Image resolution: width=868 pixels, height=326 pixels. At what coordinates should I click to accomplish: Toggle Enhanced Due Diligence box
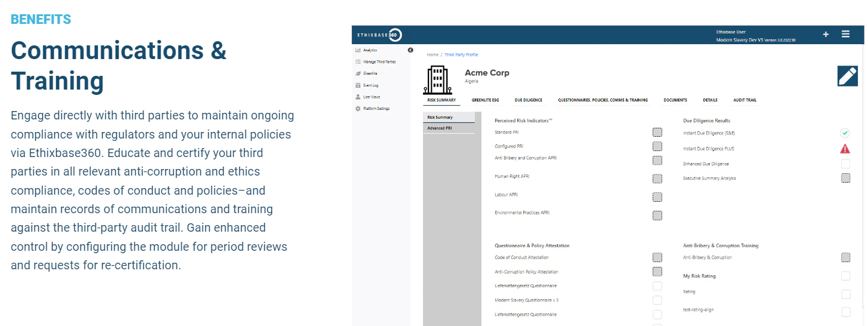[x=845, y=164]
